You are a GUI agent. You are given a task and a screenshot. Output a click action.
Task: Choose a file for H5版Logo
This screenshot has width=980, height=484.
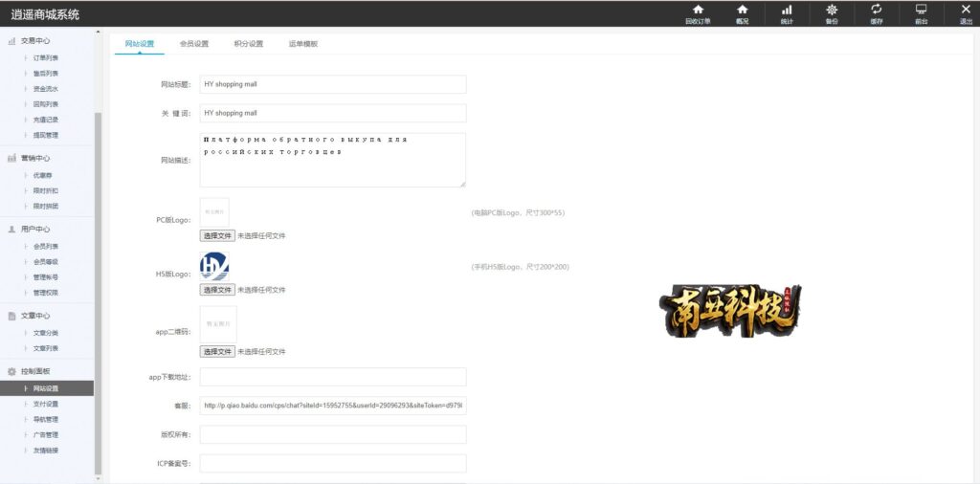pos(217,290)
